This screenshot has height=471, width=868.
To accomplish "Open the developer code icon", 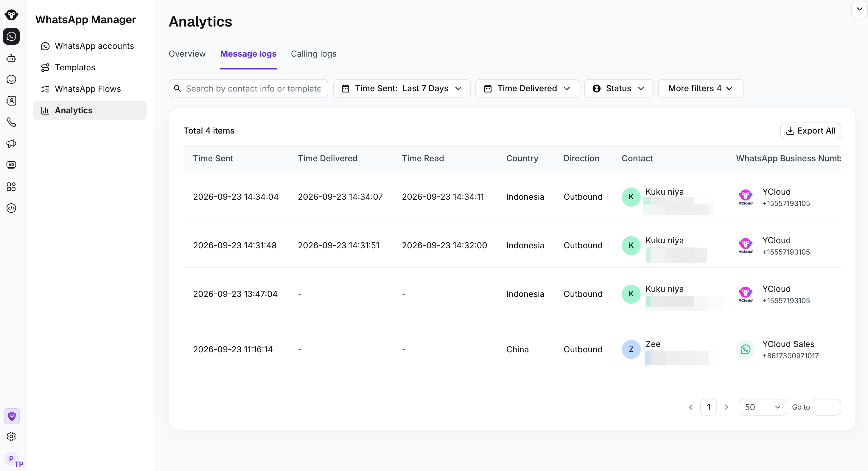I will point(11,208).
